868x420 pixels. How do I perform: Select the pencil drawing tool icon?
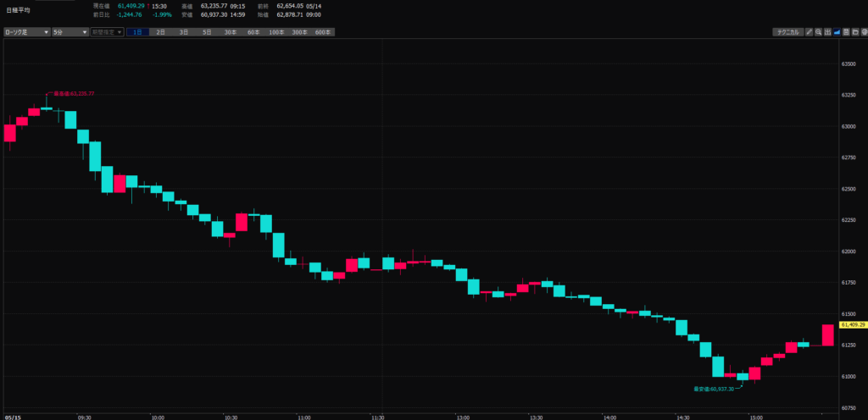click(810, 32)
